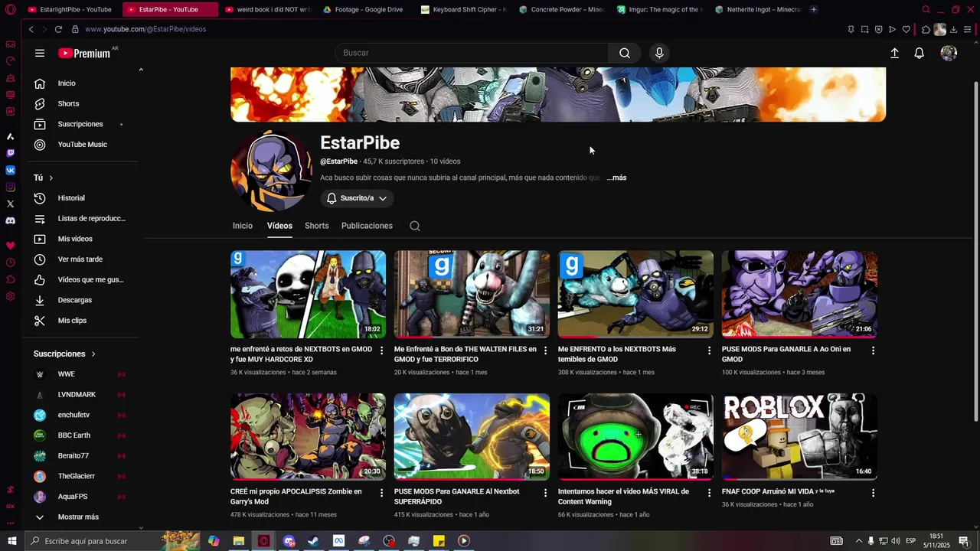Open VK in the Opera sidebar

point(10,170)
